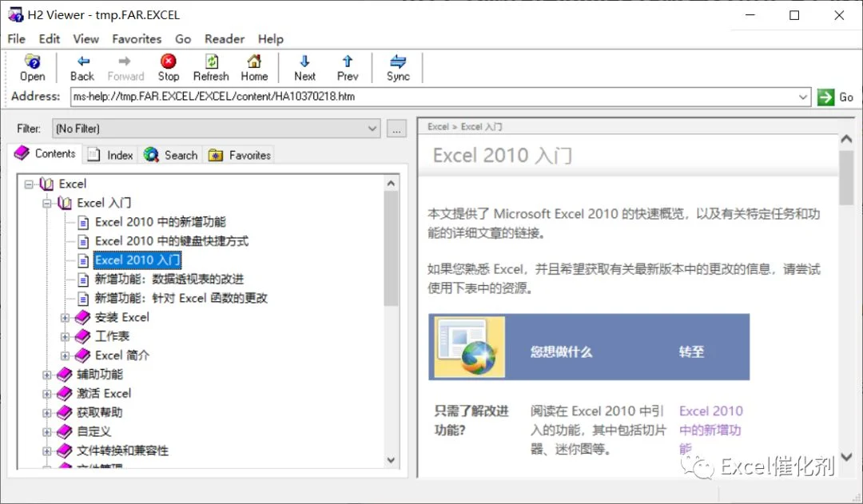Jump to Next topic arrow
The image size is (863, 504).
304,61
